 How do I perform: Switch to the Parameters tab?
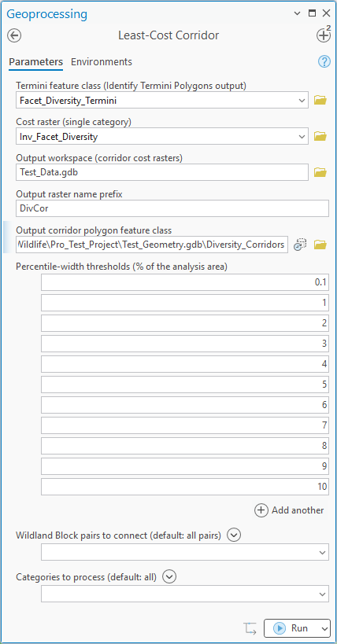[35, 62]
